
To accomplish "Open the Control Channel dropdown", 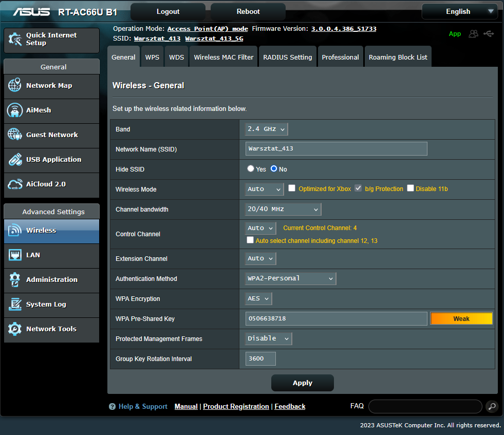I will (260, 228).
